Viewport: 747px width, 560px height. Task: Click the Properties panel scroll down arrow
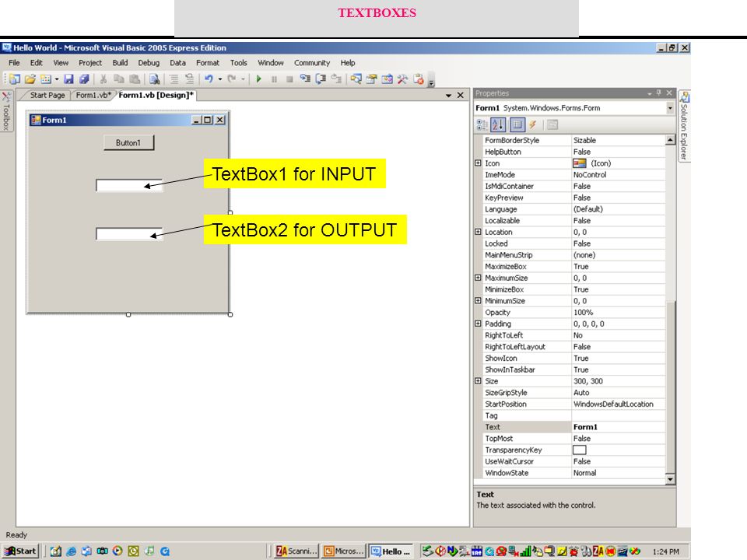[670, 480]
